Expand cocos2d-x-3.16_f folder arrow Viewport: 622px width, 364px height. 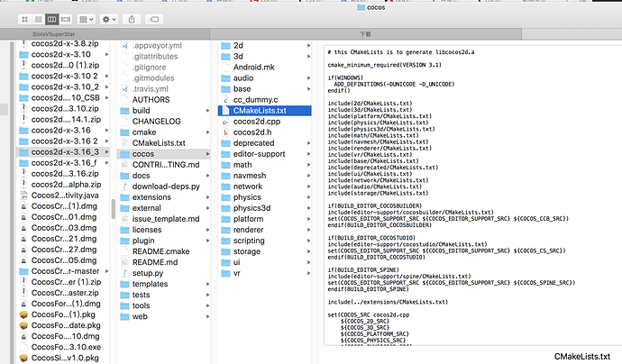click(x=106, y=163)
